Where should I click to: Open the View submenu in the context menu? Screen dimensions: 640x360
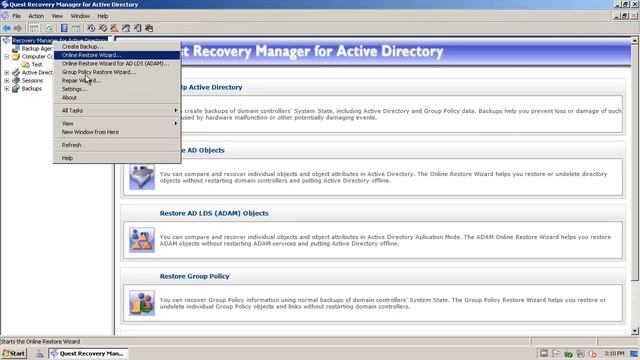tap(117, 123)
